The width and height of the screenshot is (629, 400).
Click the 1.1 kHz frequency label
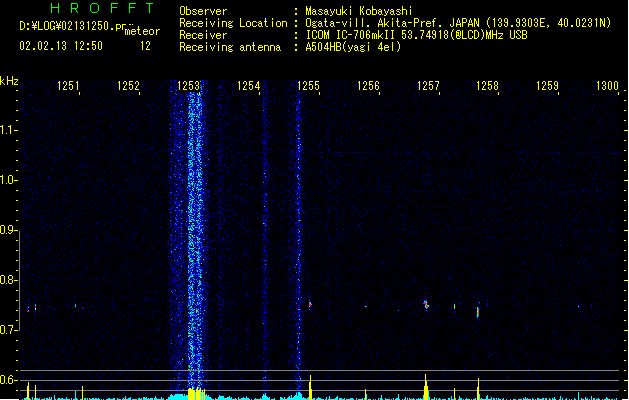click(8, 130)
